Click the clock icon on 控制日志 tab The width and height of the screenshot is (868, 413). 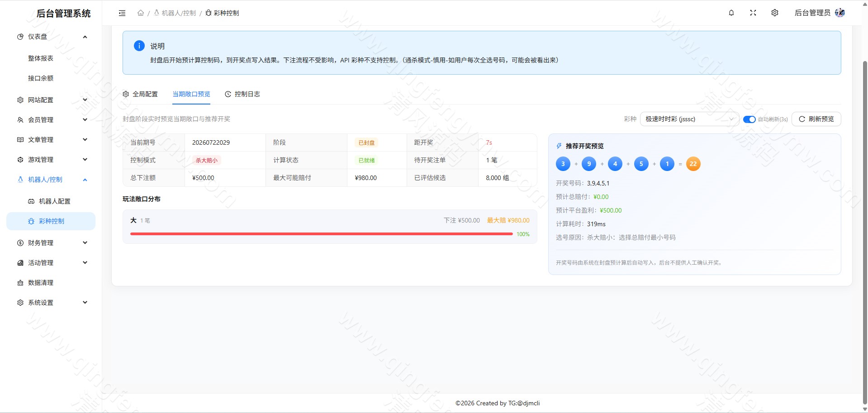point(228,94)
